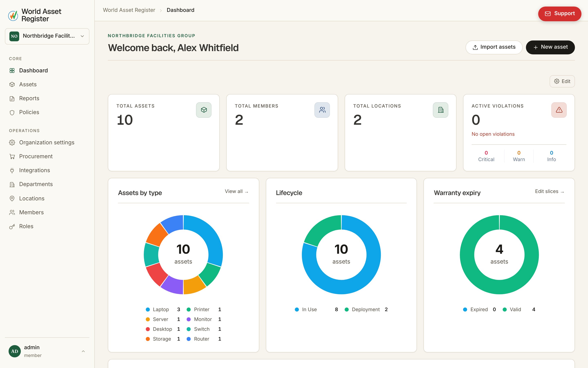Click the Valid legend entry

(x=519, y=310)
